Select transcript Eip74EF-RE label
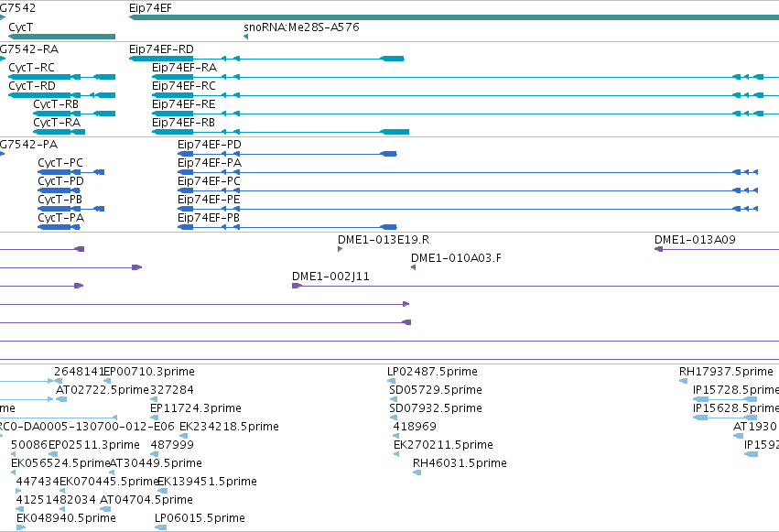This screenshot has width=779, height=532. click(184, 104)
